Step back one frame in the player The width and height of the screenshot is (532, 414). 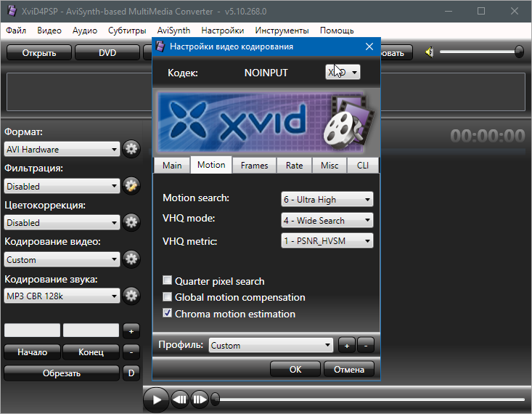coord(181,399)
